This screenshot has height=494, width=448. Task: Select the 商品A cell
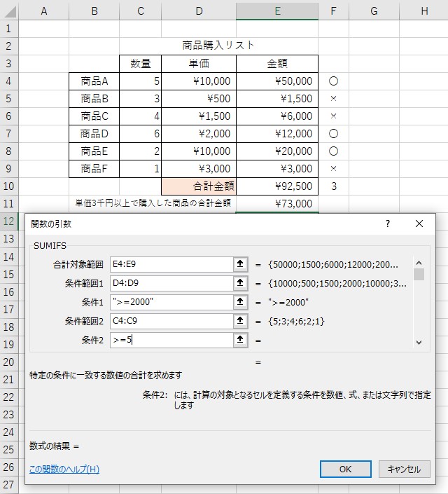[94, 81]
